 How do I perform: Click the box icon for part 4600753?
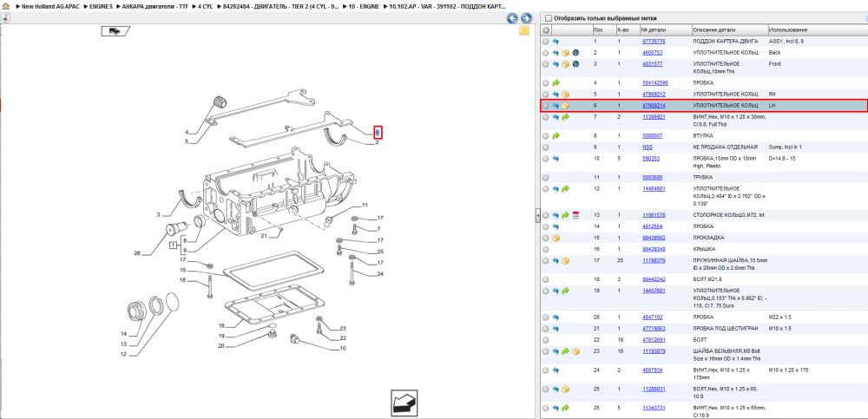(x=565, y=53)
